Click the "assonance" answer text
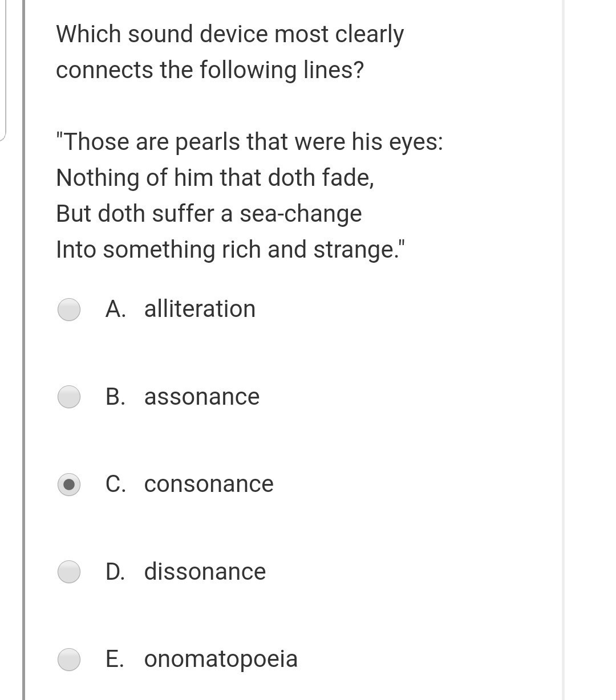Screen dimensions: 616x700 click(202, 397)
